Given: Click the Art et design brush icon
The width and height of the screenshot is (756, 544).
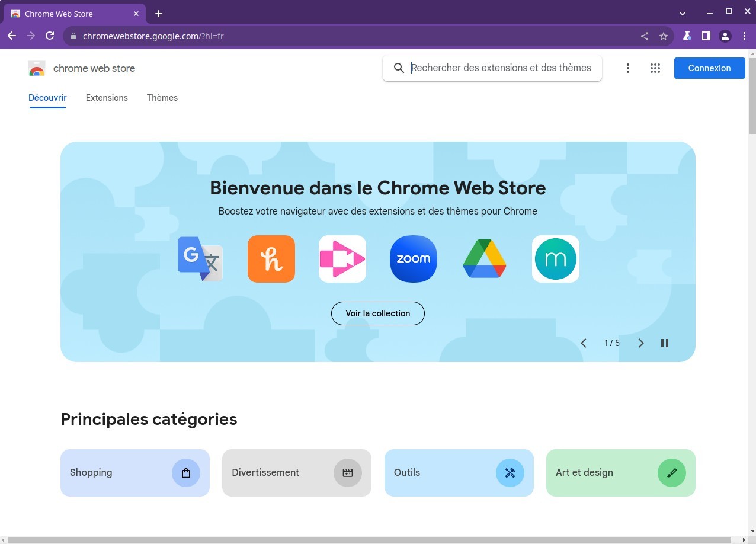Looking at the screenshot, I should [x=672, y=473].
